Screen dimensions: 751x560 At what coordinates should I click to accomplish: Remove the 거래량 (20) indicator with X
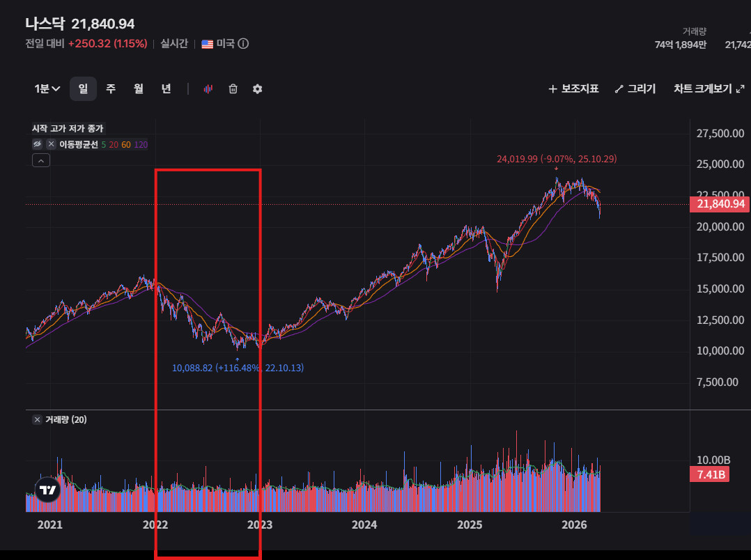[x=38, y=419]
